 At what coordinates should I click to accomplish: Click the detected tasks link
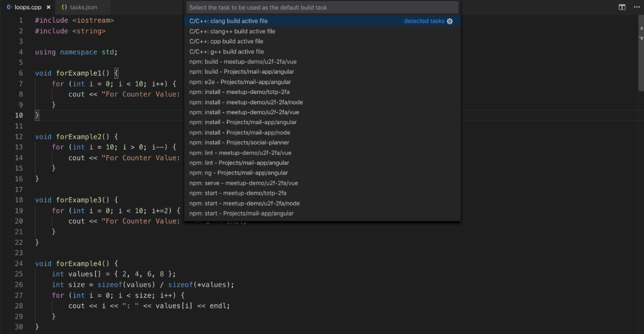point(424,21)
